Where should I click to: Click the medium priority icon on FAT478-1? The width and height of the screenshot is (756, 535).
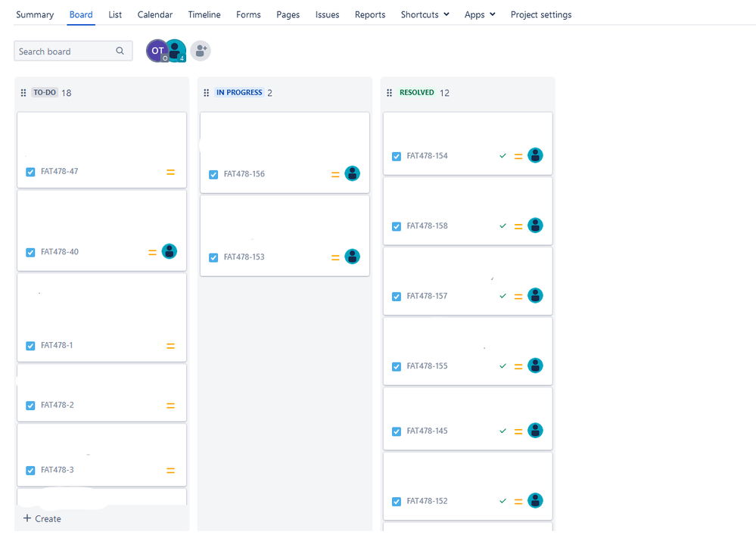tap(171, 346)
